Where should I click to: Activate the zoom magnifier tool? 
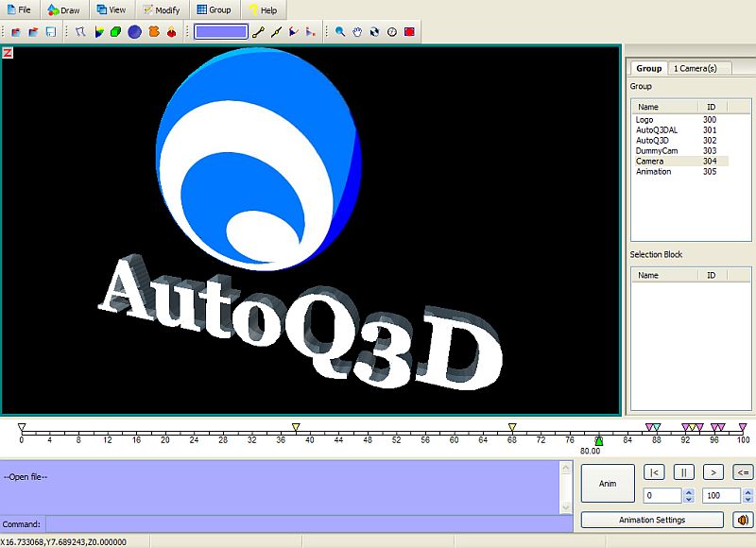click(x=340, y=32)
